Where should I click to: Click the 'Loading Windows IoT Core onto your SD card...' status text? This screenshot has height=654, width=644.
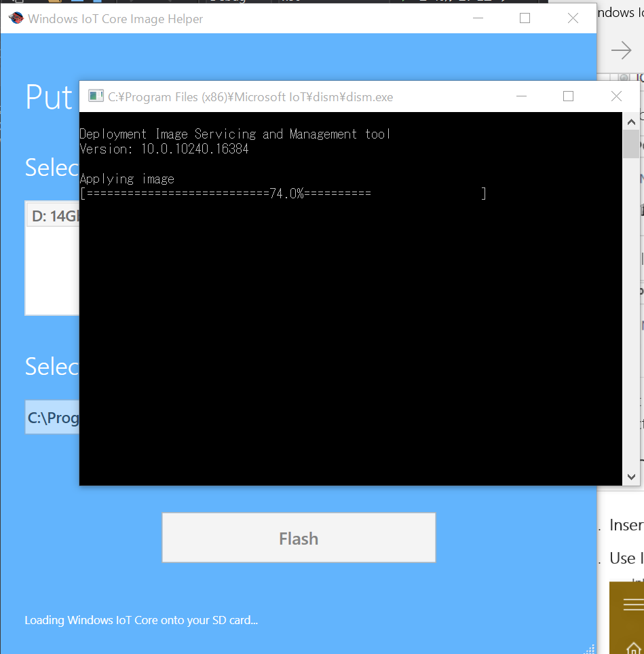tap(141, 620)
